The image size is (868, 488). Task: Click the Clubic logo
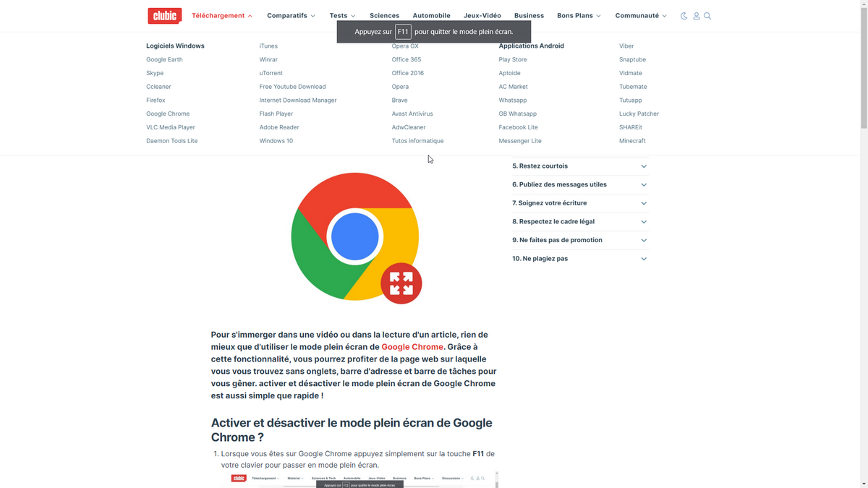pyautogui.click(x=164, y=16)
